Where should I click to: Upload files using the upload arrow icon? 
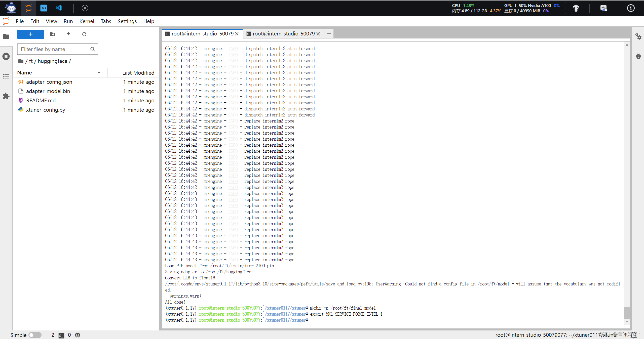click(x=68, y=34)
